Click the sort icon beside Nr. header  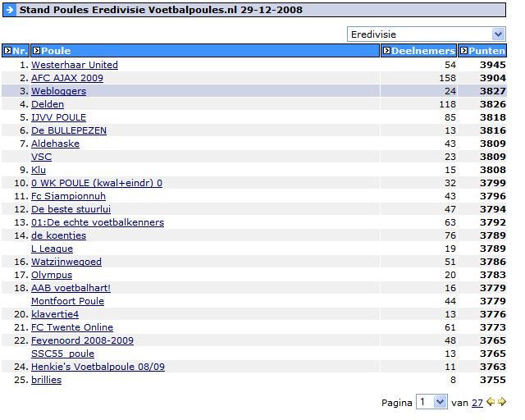click(x=7, y=51)
